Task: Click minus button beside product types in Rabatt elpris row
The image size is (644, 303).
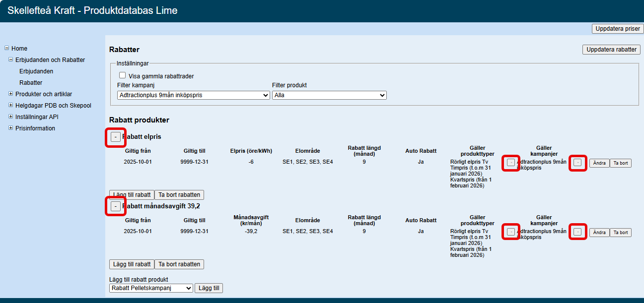Action: pyautogui.click(x=511, y=163)
